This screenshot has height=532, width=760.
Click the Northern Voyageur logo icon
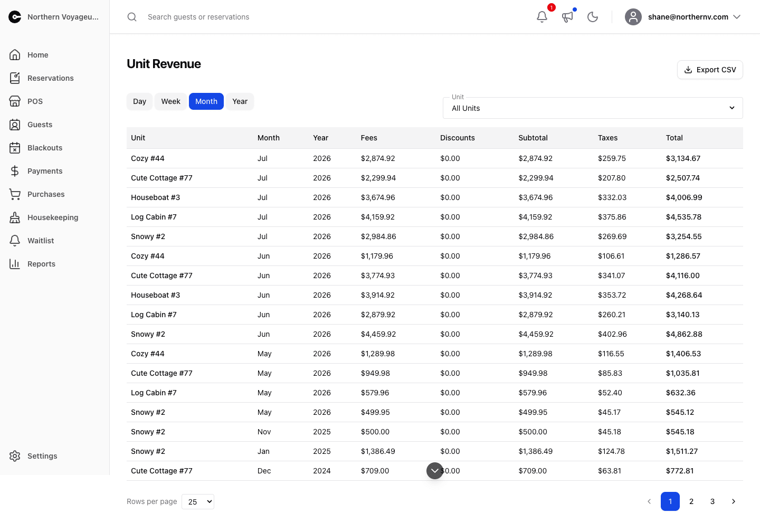point(15,17)
